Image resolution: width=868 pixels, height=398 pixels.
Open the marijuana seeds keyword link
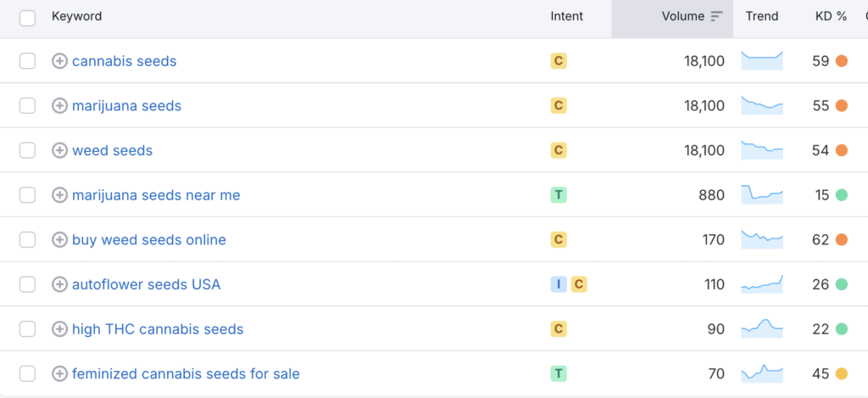click(x=127, y=105)
